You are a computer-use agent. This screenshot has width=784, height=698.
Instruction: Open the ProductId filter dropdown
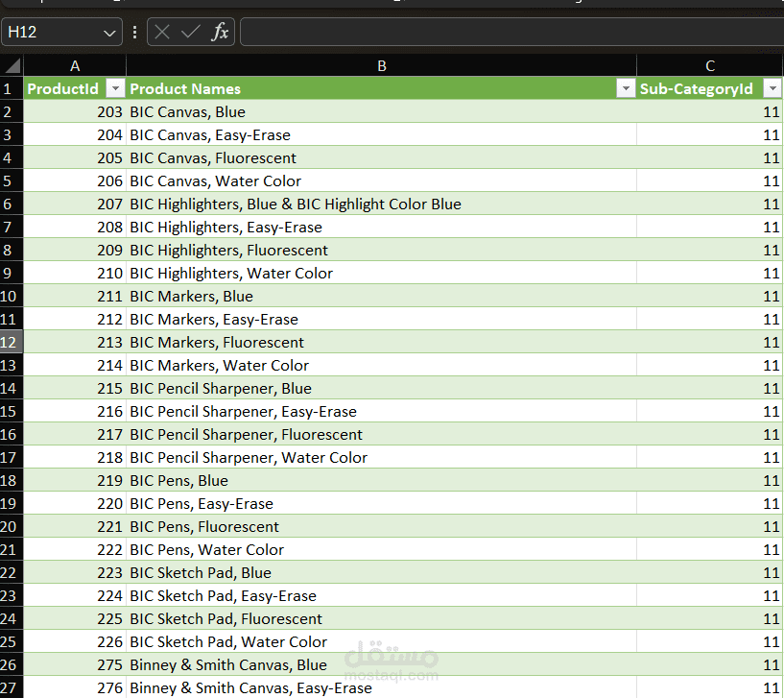point(115,89)
